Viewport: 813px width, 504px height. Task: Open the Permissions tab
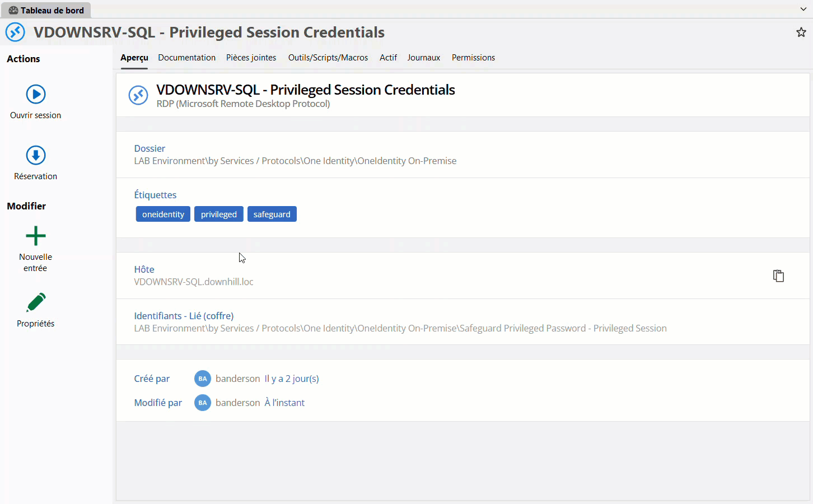click(x=473, y=58)
